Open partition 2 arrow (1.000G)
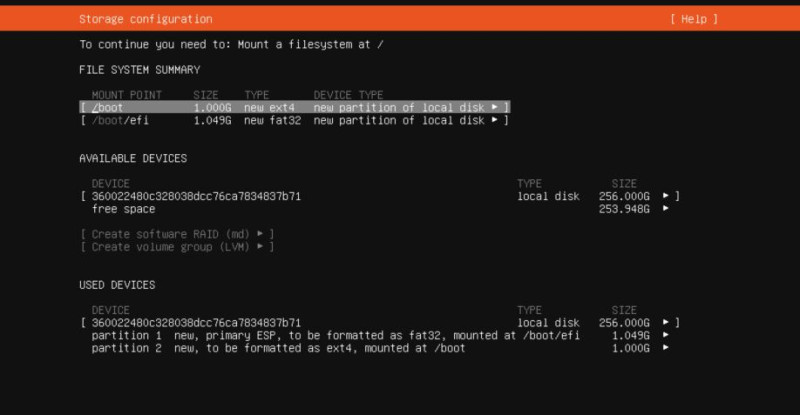 [665, 348]
